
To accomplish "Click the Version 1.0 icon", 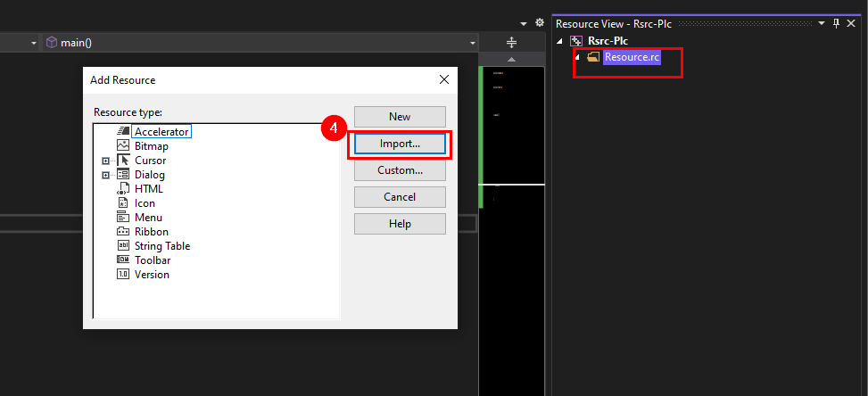I will click(x=123, y=274).
